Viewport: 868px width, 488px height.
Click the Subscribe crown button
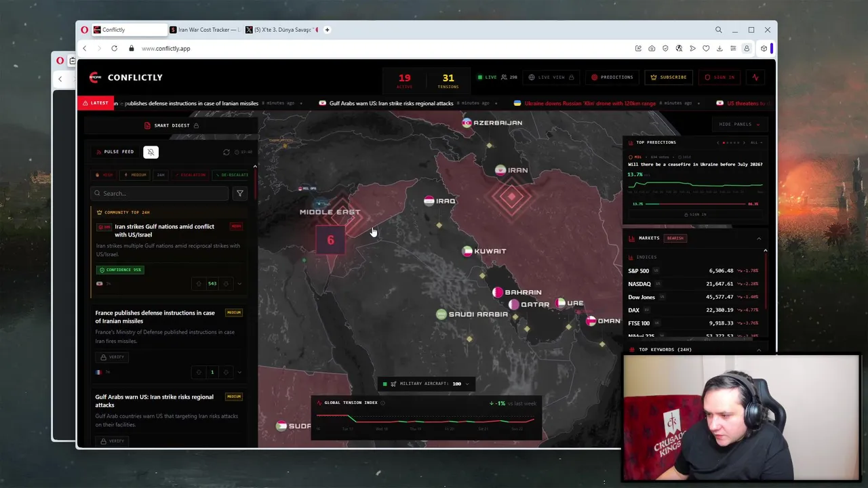(x=669, y=77)
